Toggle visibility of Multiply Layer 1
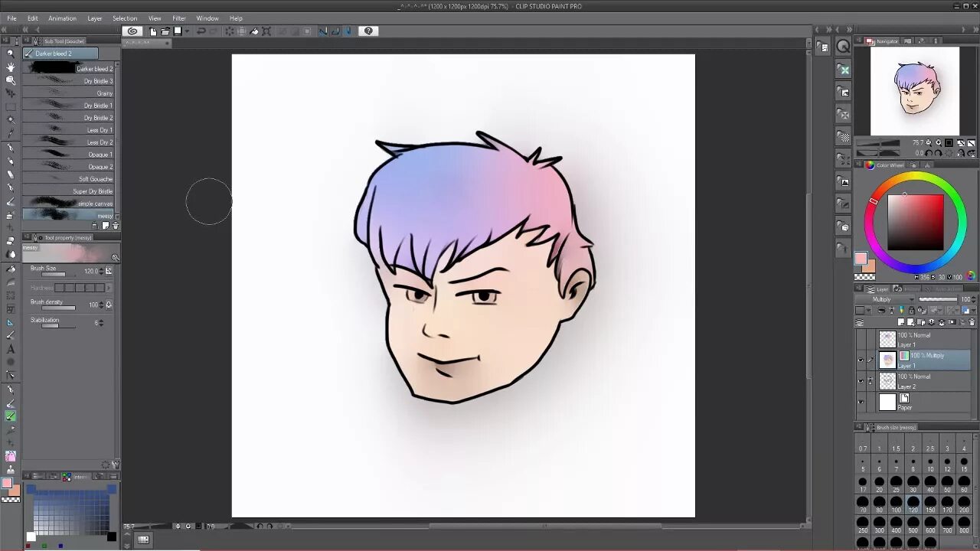Image resolution: width=980 pixels, height=551 pixels. coord(861,360)
